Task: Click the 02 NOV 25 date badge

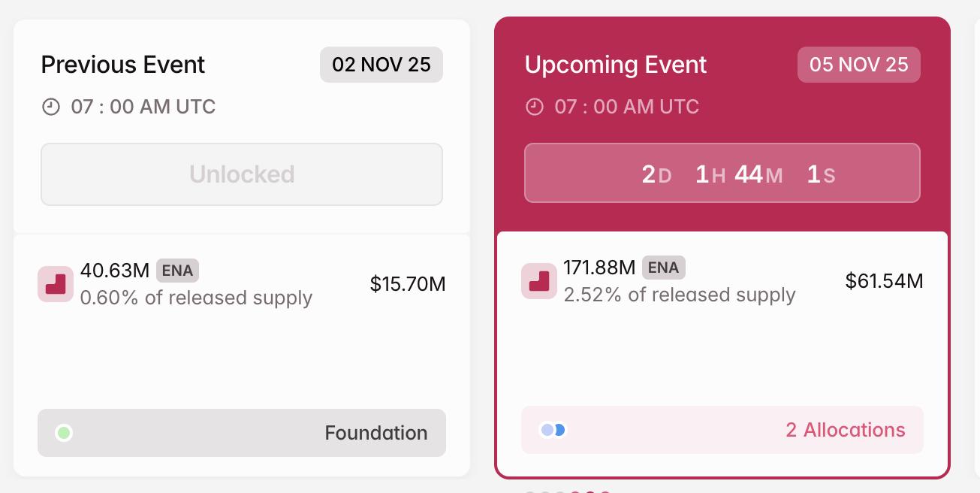Action: [381, 65]
